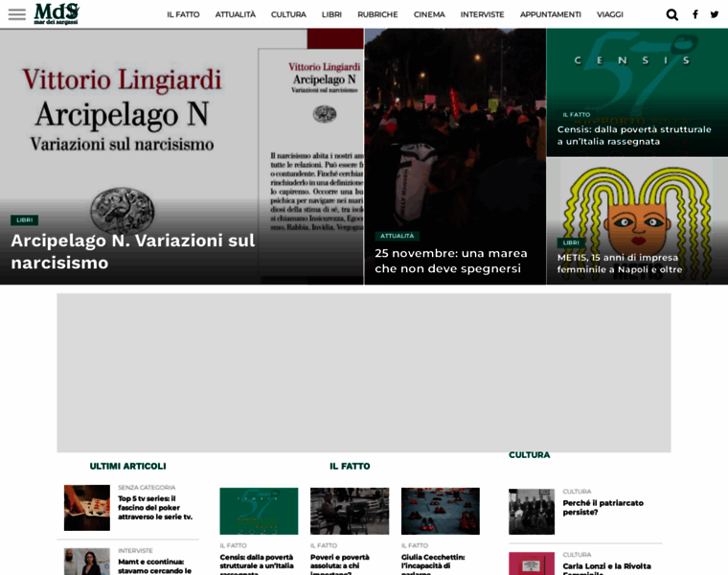Open the Poveri e povertà thumbnail
Viewport: 728px width, 575px height.
(x=350, y=511)
